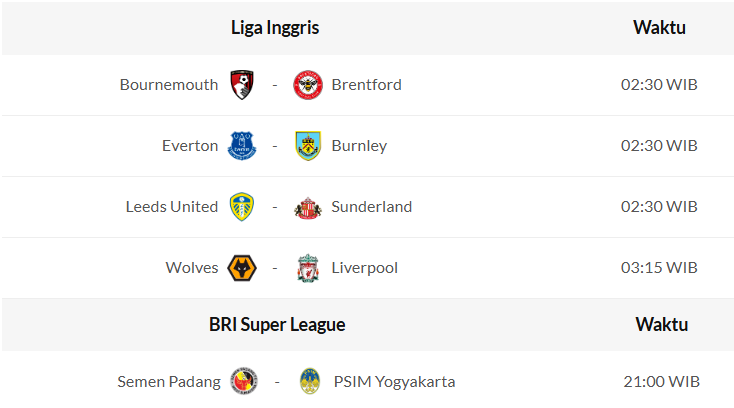Click the Liverpool club crest
The width and height of the screenshot is (734, 408).
pyautogui.click(x=308, y=268)
